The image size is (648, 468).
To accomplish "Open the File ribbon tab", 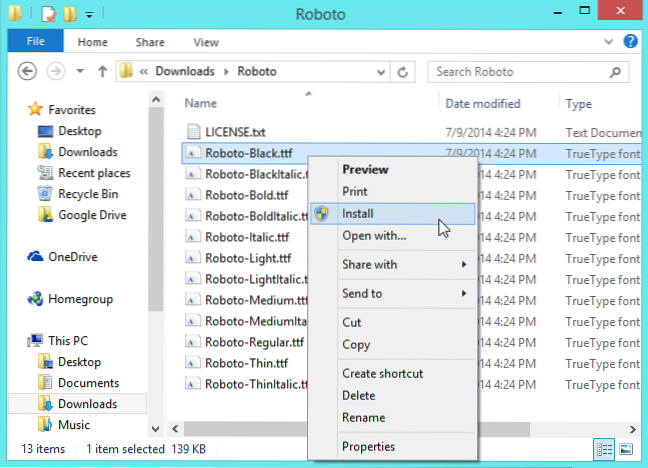I will [x=35, y=42].
